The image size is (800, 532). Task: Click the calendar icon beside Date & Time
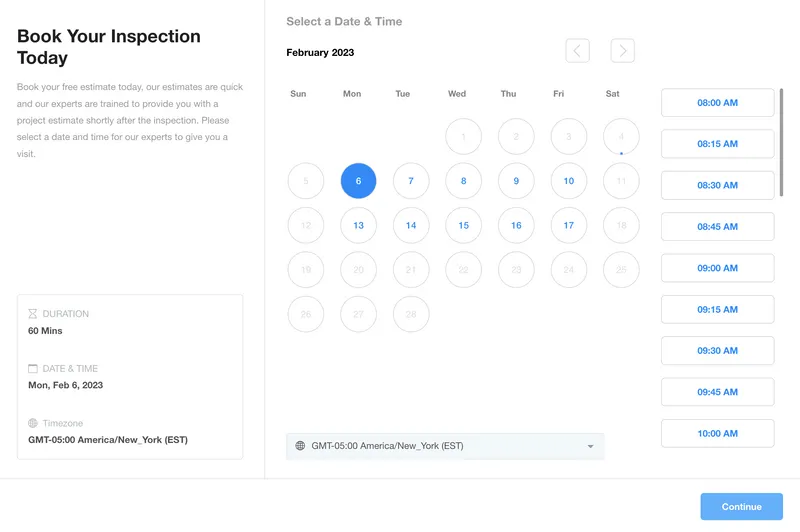pos(33,368)
